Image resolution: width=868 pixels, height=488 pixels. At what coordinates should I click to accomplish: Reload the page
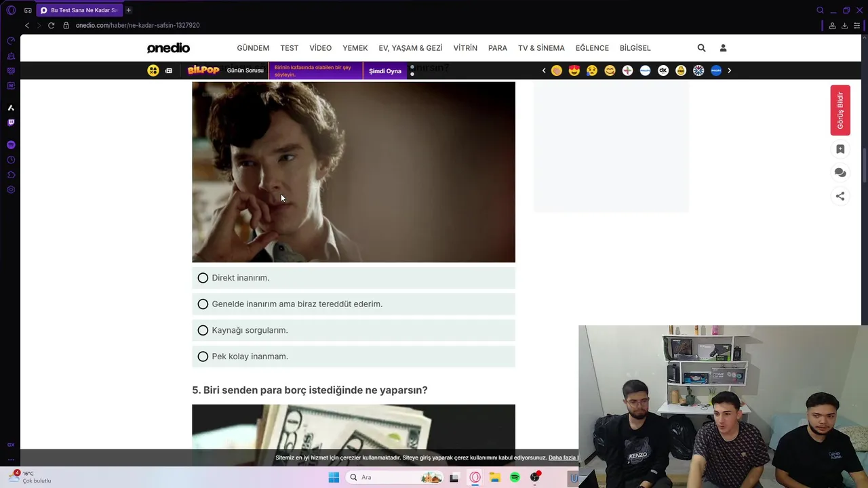tap(51, 25)
